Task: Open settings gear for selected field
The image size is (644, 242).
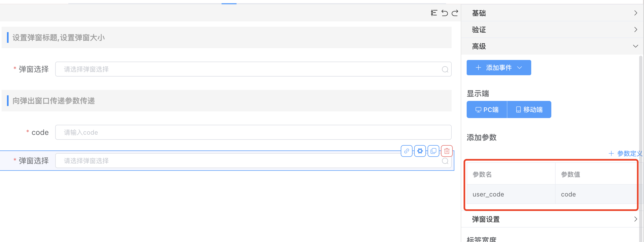Action: click(420, 151)
